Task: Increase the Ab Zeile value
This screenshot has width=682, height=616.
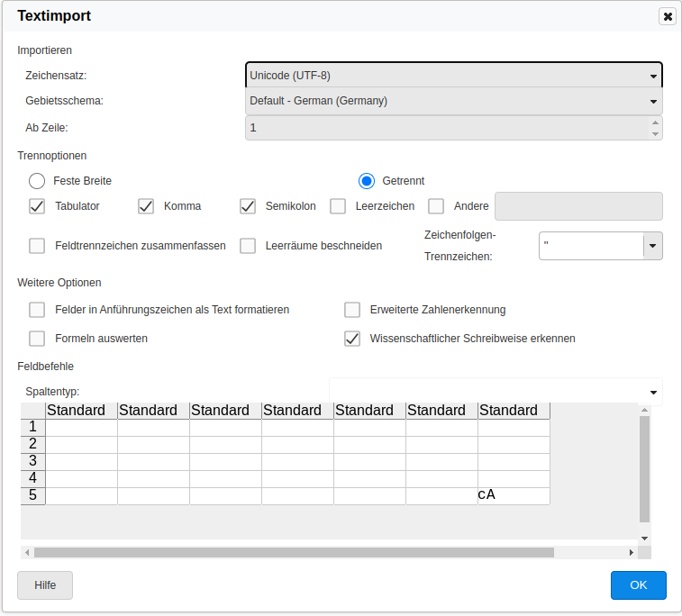Action: coord(655,122)
